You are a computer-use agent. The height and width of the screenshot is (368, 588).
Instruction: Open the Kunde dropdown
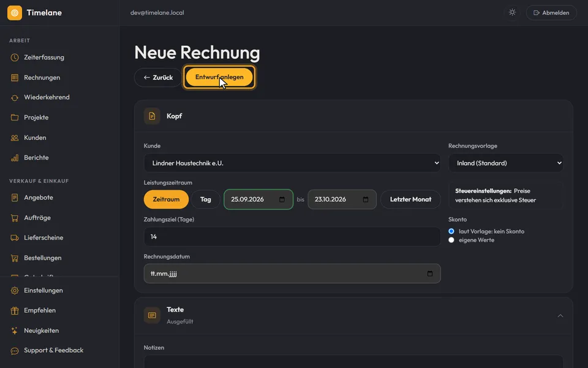(292, 163)
